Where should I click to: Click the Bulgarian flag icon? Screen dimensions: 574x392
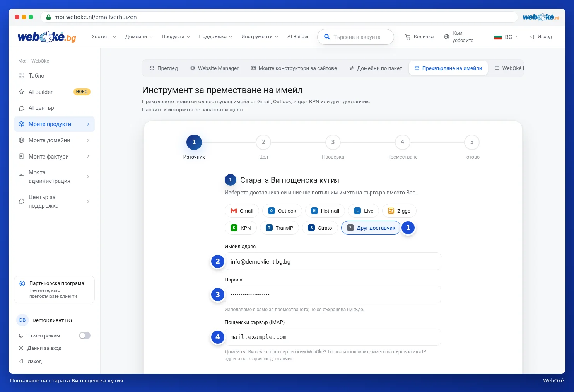(x=498, y=37)
